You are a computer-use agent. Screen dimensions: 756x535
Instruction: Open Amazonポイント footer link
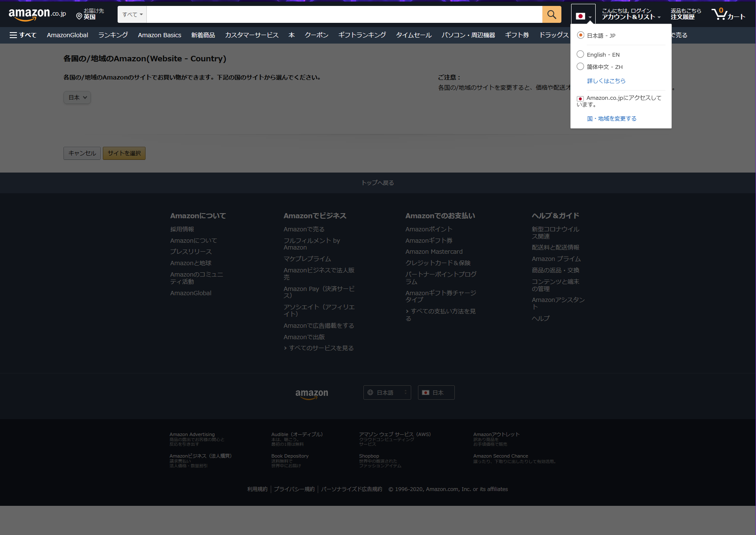(x=429, y=229)
